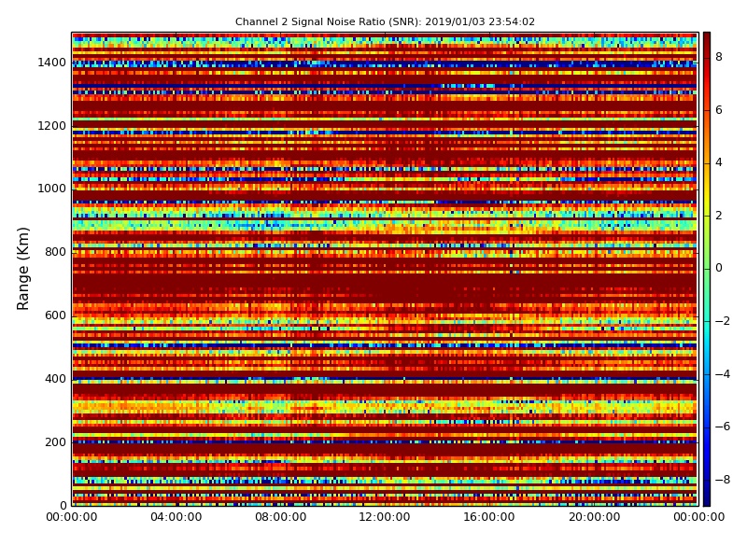
Task: Click the 08:00:00 time tick label
Action: (281, 517)
